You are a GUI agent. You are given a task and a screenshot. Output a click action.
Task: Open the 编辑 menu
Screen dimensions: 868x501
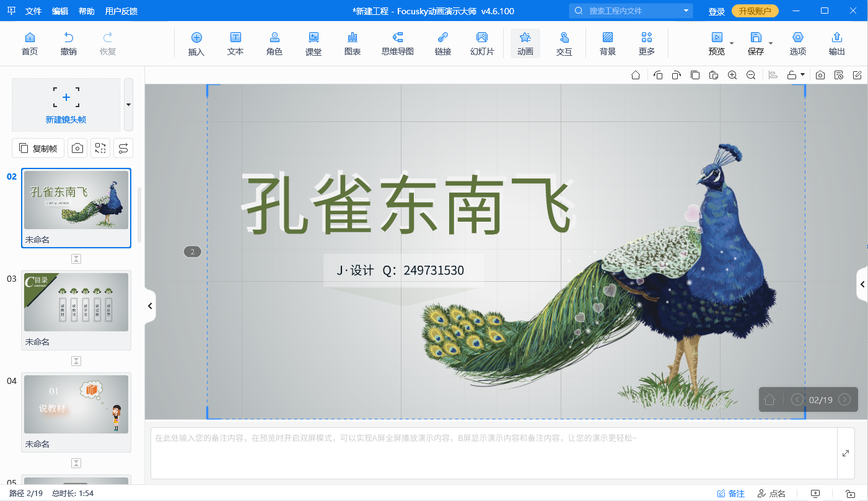(60, 11)
